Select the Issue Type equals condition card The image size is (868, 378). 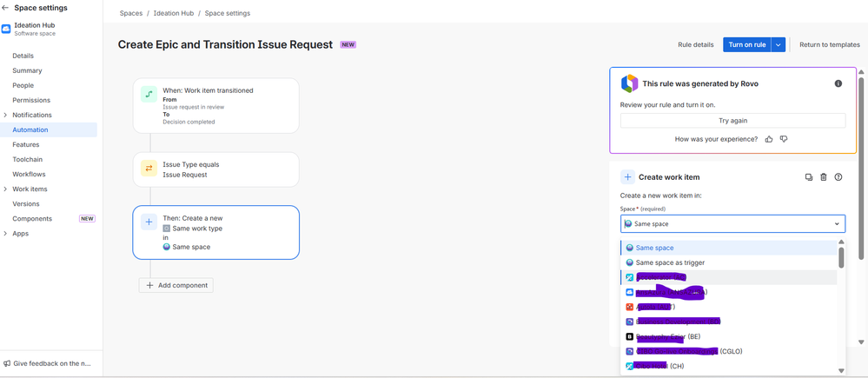point(215,169)
